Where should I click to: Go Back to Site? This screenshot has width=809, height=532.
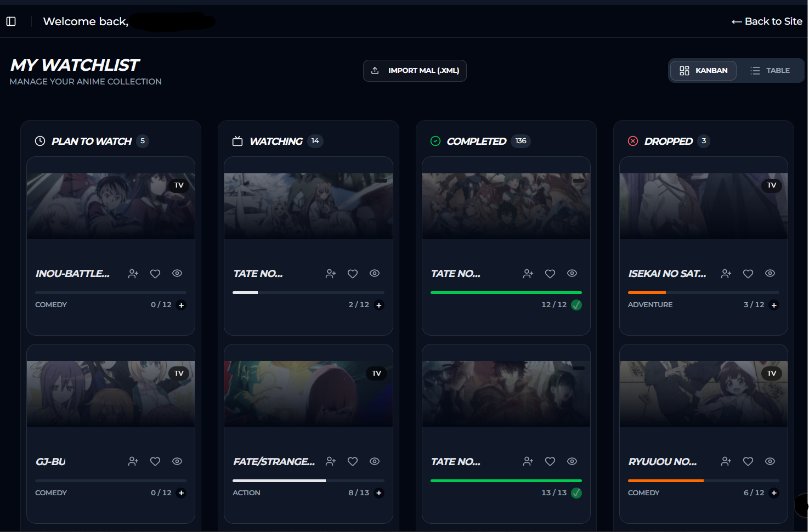[766, 21]
